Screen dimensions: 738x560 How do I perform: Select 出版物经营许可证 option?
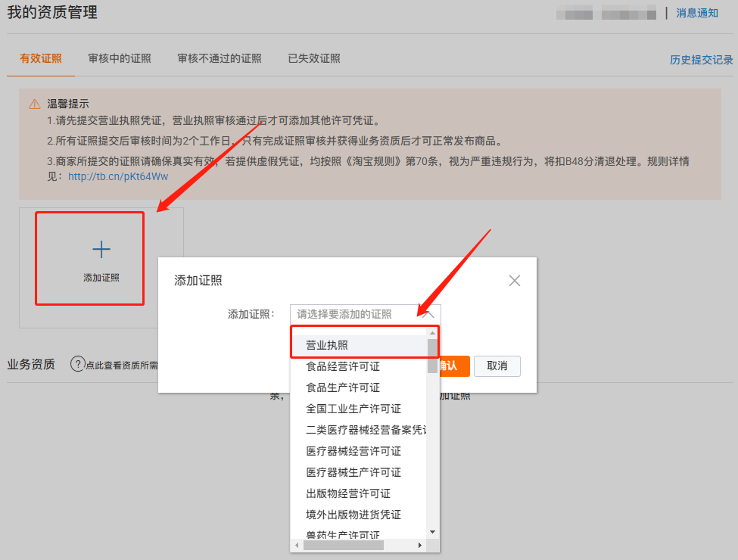[348, 493]
